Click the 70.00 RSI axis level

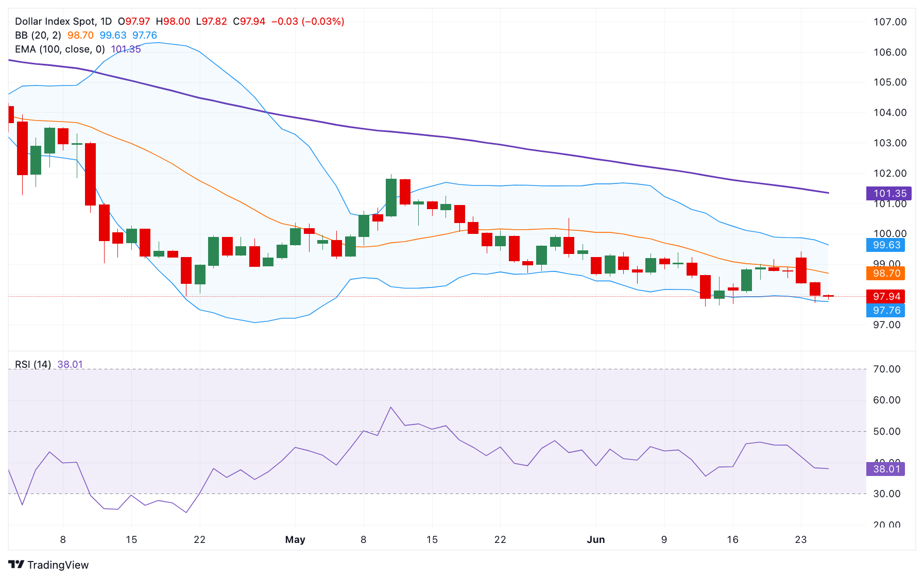[x=887, y=369]
